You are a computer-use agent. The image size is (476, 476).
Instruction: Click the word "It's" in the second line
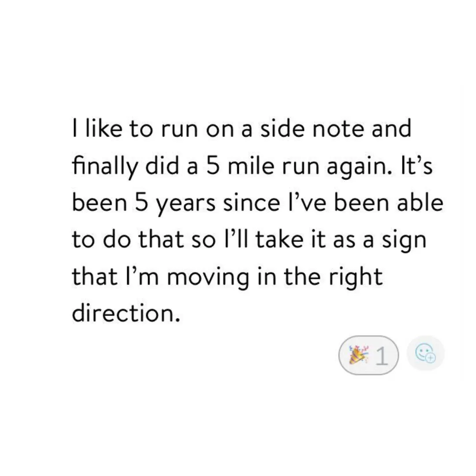point(416,166)
